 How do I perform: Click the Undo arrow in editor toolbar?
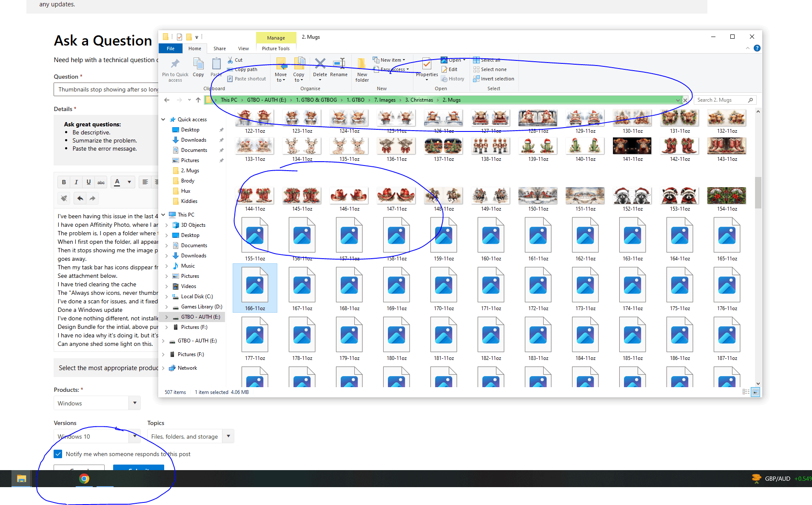pos(80,198)
